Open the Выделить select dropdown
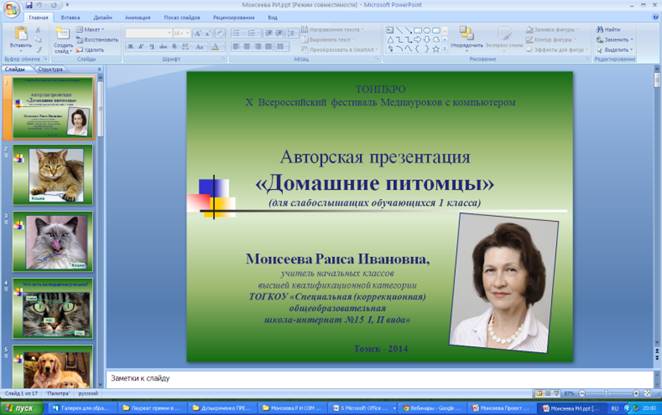Viewport: 662px width, 415px height. pos(614,50)
